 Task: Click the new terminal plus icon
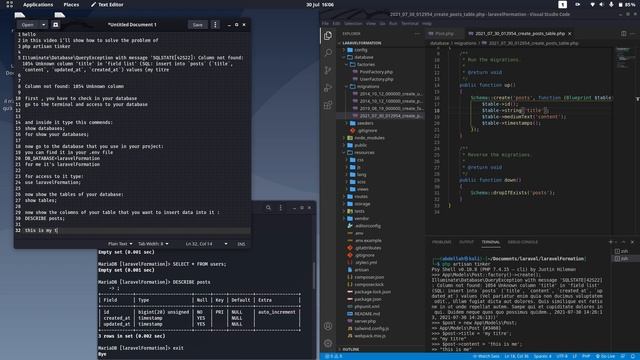click(611, 242)
